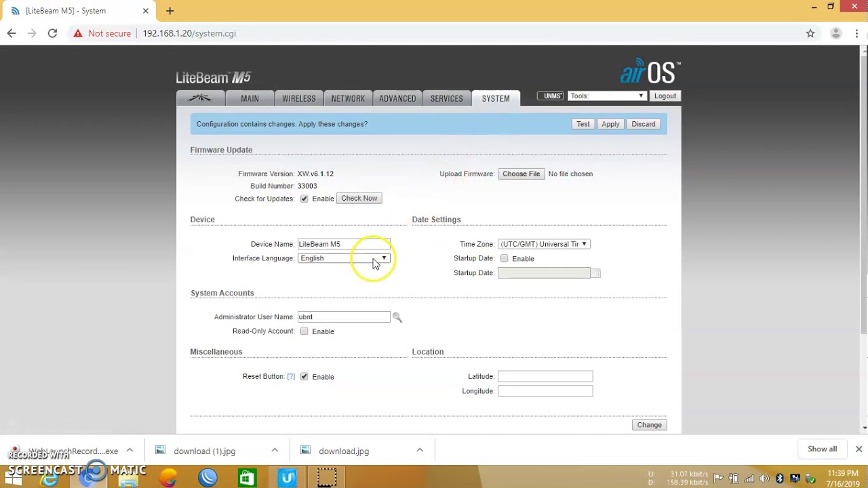Viewport: 868px width, 488px height.
Task: Click the display monitor tray icon
Action: click(795, 479)
